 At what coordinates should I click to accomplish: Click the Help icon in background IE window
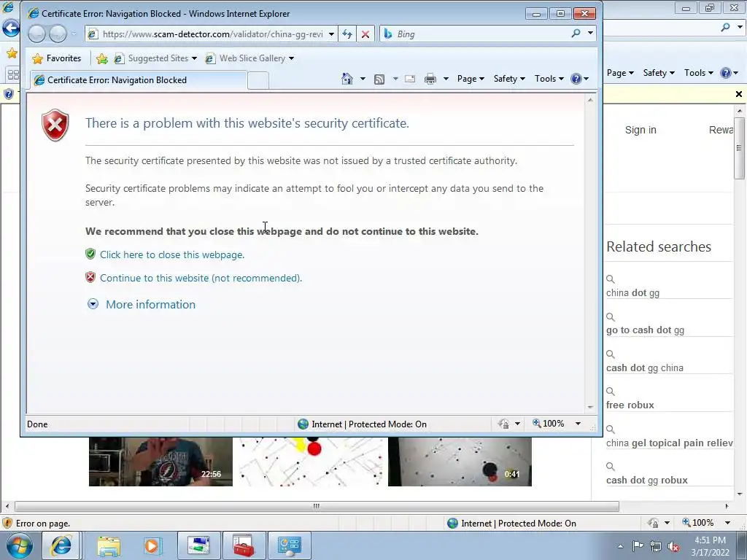coord(726,73)
